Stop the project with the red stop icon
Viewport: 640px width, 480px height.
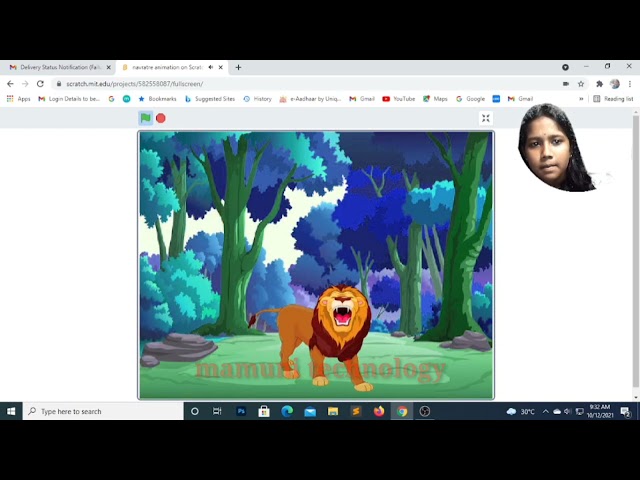click(x=161, y=118)
